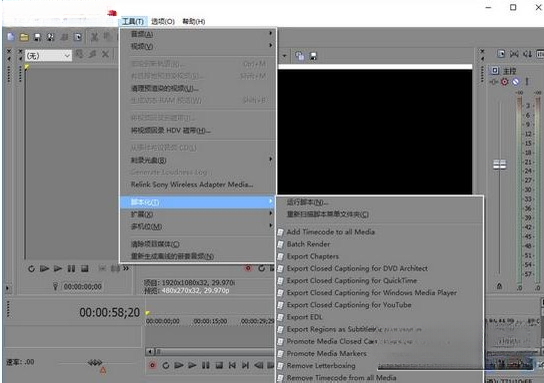Open the (无) combo box dropdown
544x383 pixels.
point(67,56)
